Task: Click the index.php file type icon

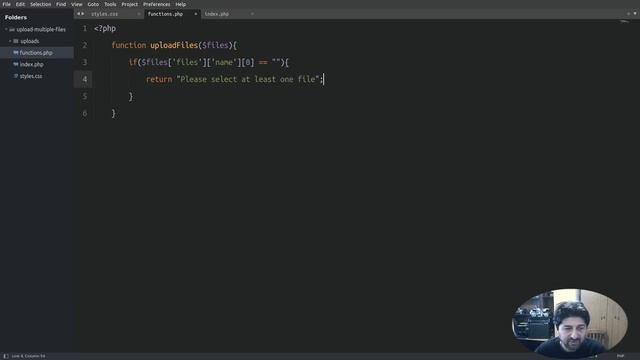Action: [16, 64]
